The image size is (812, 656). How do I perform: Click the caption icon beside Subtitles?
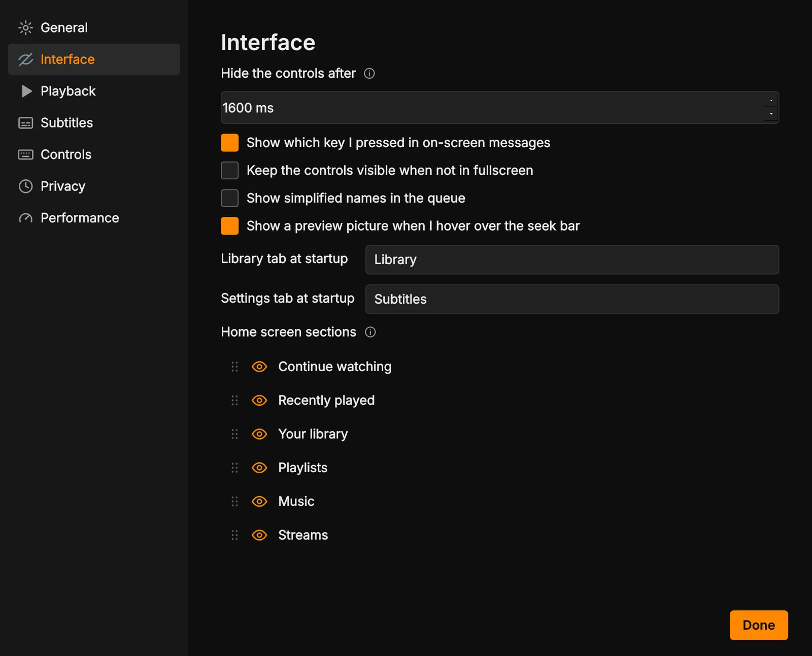click(x=25, y=123)
